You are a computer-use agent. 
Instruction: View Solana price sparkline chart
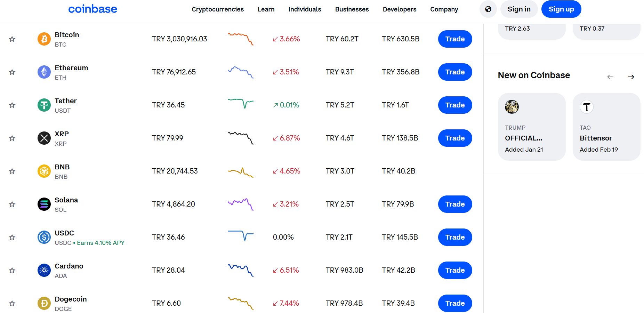(241, 204)
